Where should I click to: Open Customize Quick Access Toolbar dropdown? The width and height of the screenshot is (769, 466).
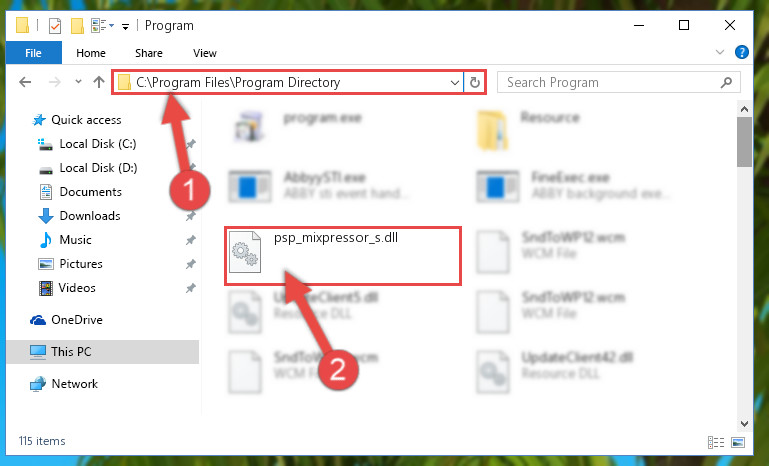pyautogui.click(x=126, y=26)
